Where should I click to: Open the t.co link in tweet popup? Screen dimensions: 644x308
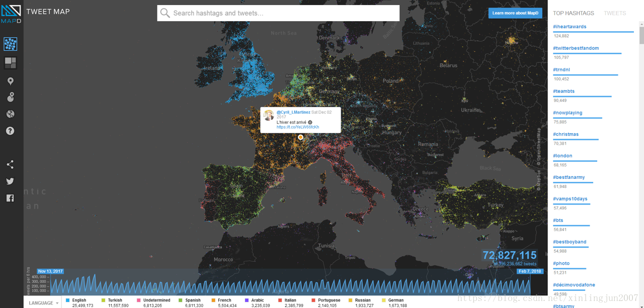click(x=298, y=127)
